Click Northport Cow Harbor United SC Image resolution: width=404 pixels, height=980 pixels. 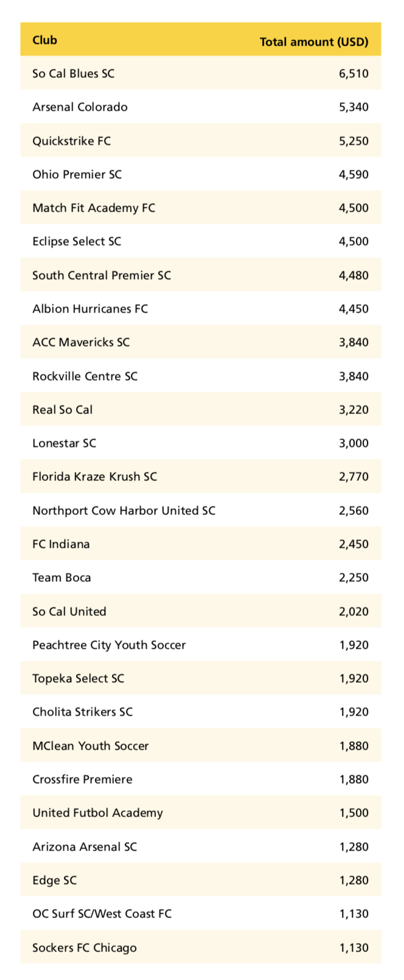124,511
